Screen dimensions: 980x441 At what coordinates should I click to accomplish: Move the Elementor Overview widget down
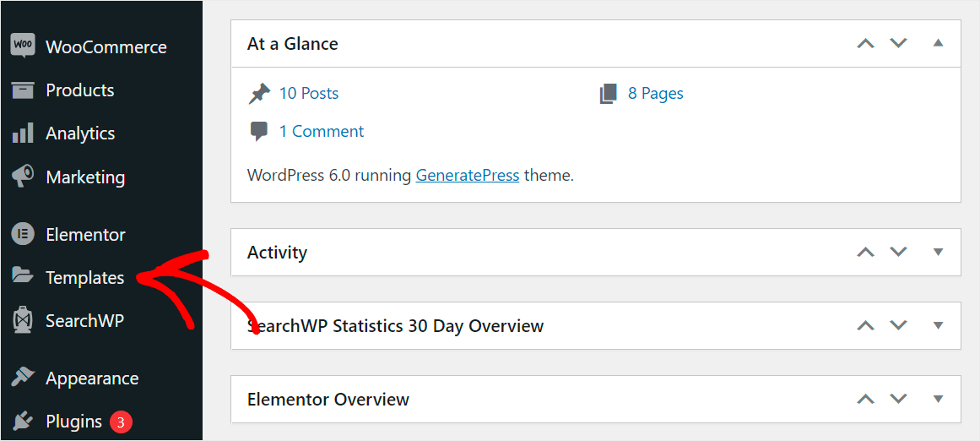click(x=898, y=399)
